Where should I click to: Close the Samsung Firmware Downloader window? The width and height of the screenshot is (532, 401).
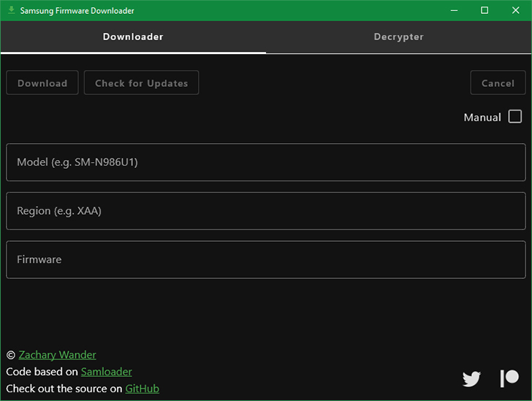[515, 10]
